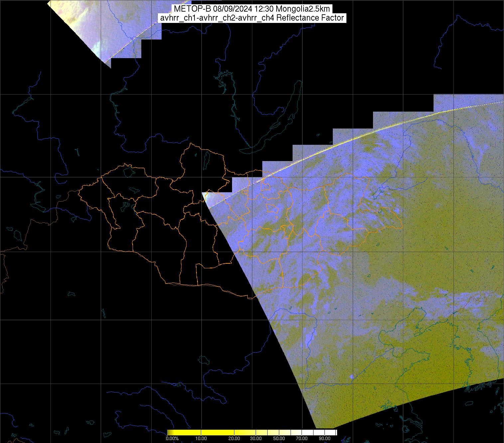
Task: Click the 0.00% label on the color scale
Action: pyautogui.click(x=172, y=438)
